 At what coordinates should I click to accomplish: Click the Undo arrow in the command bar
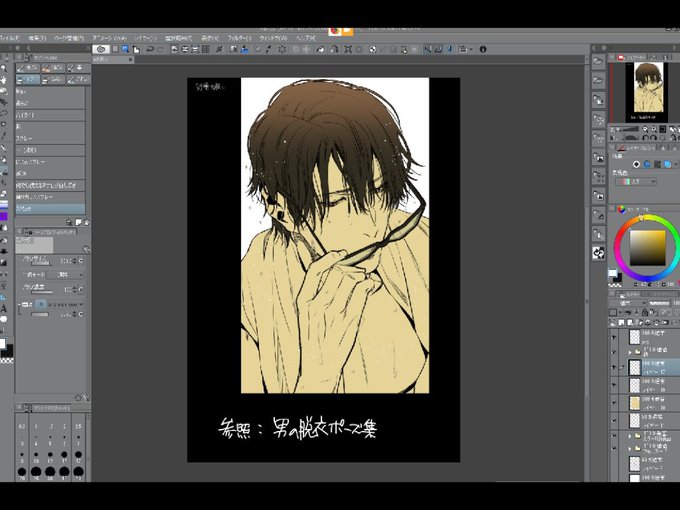click(150, 49)
